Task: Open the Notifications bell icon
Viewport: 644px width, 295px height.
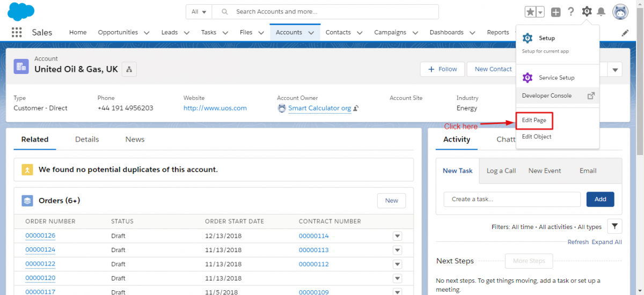Action: click(x=602, y=12)
